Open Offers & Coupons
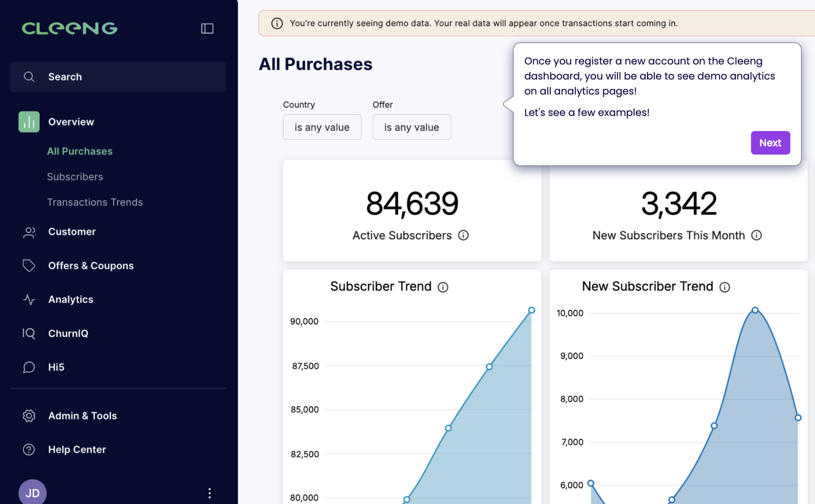This screenshot has width=815, height=504. click(91, 266)
